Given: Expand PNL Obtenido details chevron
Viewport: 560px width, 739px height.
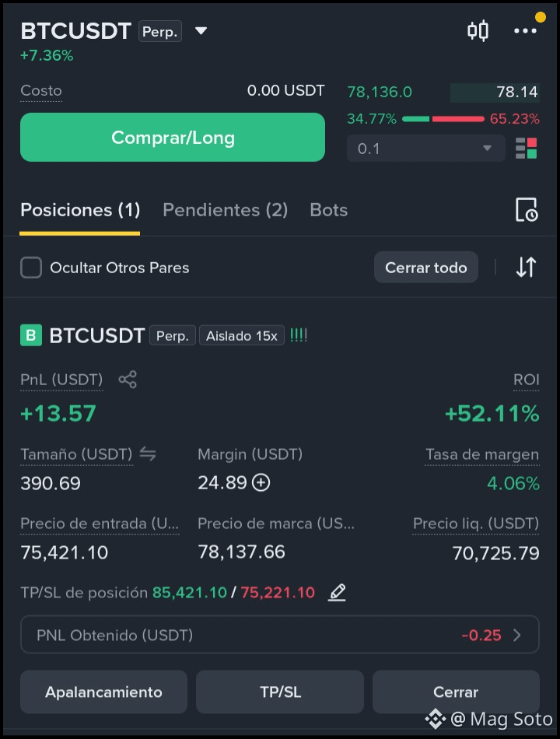Looking at the screenshot, I should 517,636.
